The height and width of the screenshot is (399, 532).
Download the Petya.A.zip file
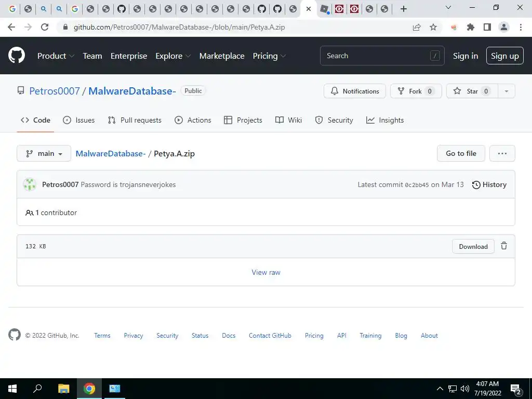[473, 246]
